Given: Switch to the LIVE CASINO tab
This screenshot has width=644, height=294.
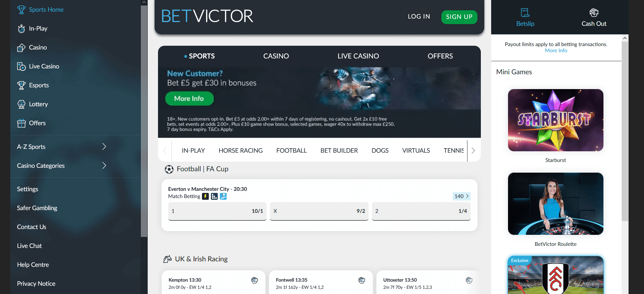Looking at the screenshot, I should [x=358, y=56].
